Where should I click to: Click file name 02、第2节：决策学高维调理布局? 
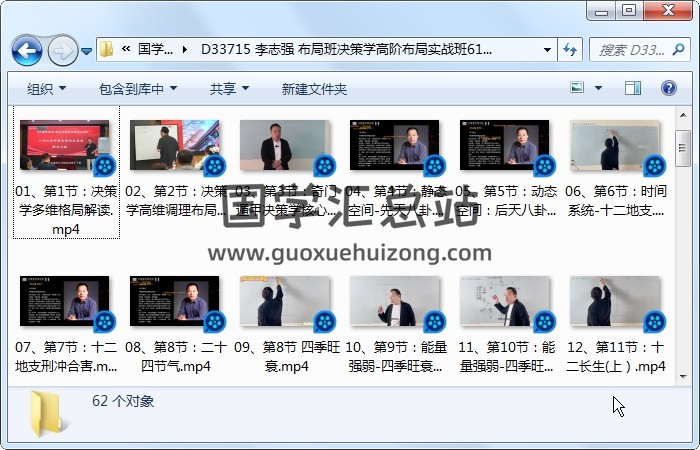[x=176, y=200]
